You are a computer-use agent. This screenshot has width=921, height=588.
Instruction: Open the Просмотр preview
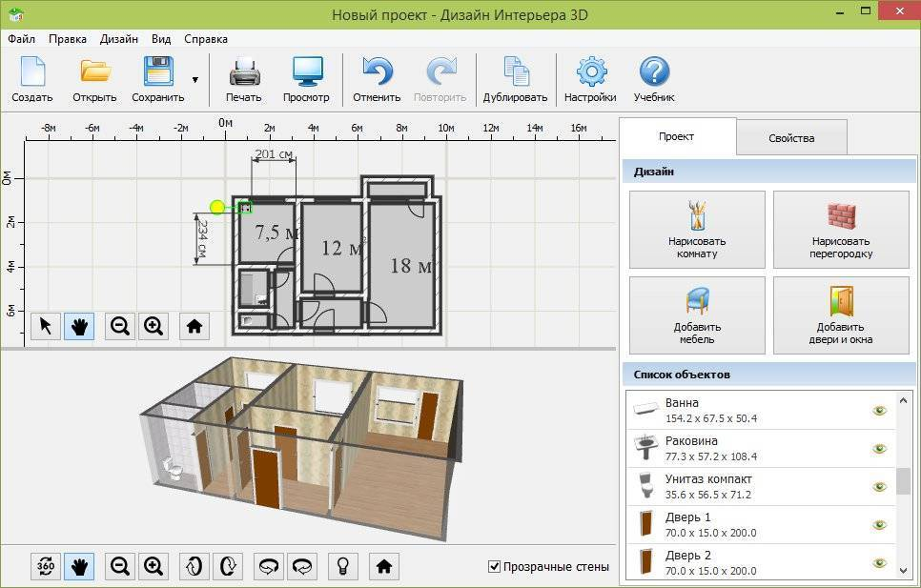click(x=306, y=80)
